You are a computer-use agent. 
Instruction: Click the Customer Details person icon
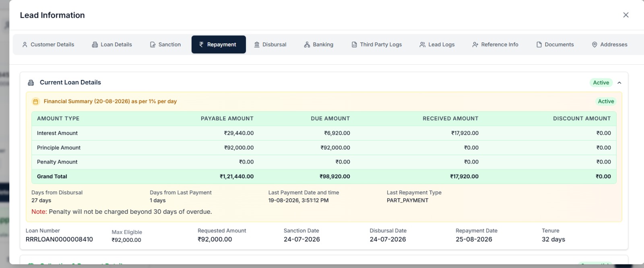click(25, 45)
